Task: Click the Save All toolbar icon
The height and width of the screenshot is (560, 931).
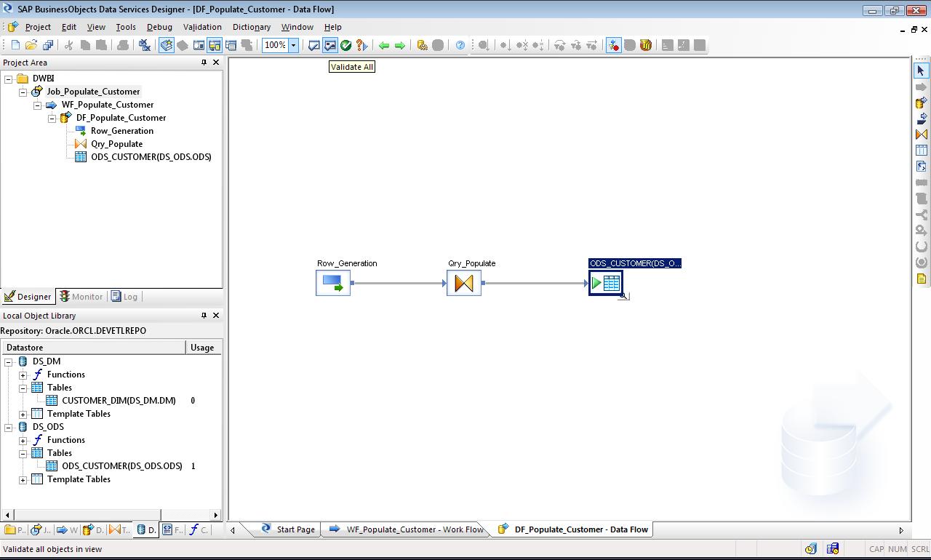Action: click(47, 45)
